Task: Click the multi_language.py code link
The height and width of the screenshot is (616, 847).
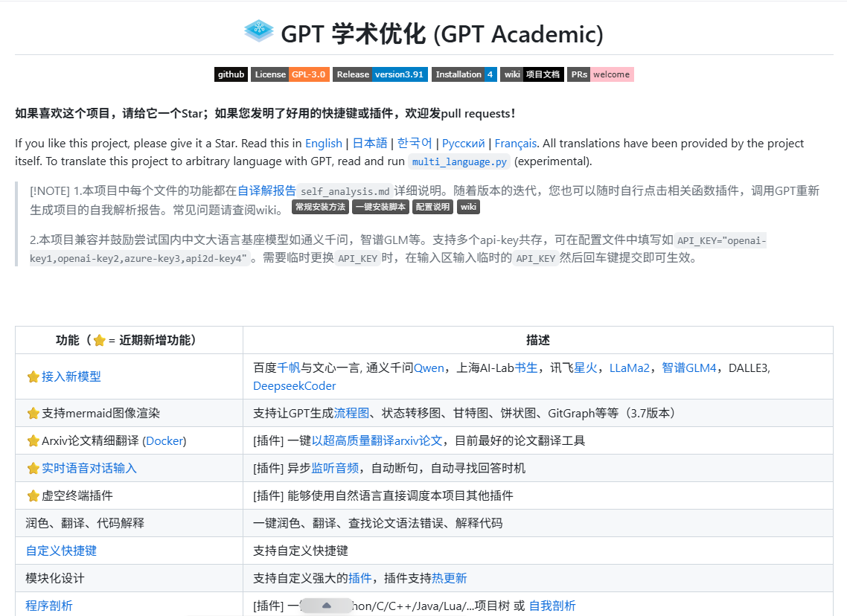Action: tap(459, 161)
